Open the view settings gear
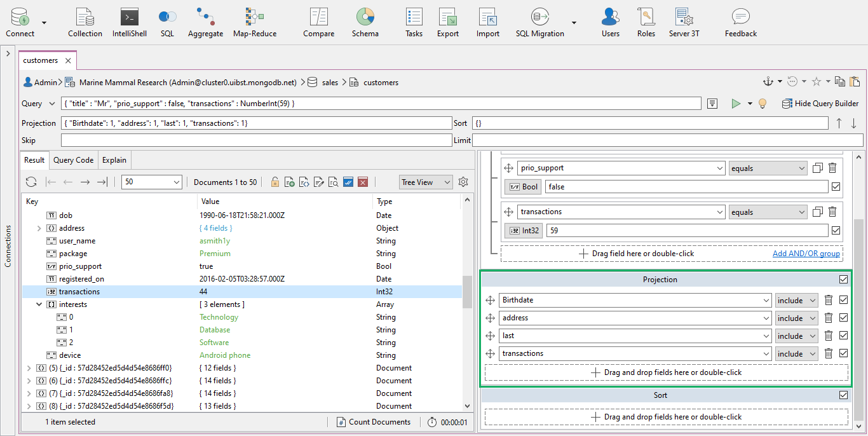The width and height of the screenshot is (868, 436). pyautogui.click(x=463, y=182)
